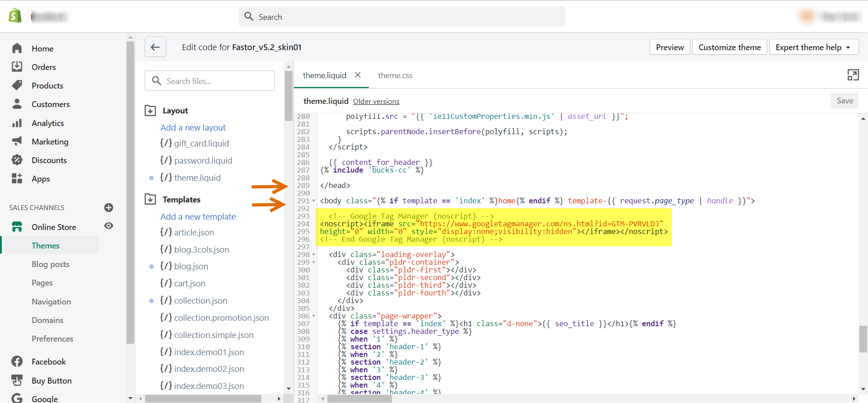868x403 pixels.
Task: Switch to the theme.css tab
Action: (395, 75)
